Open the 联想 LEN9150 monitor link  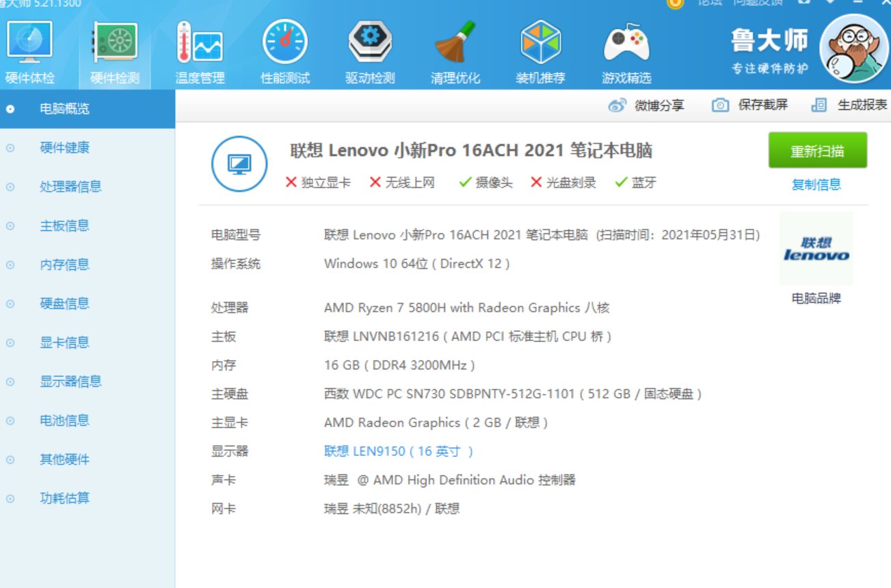399,451
